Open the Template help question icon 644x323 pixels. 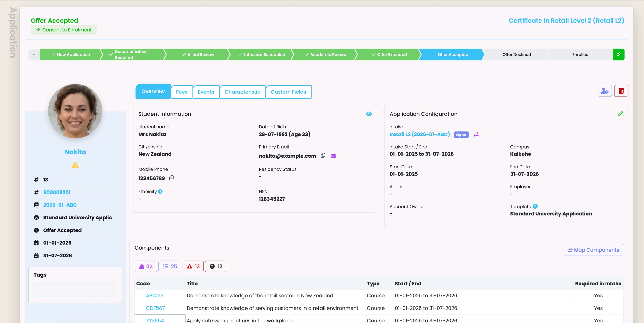click(535, 206)
